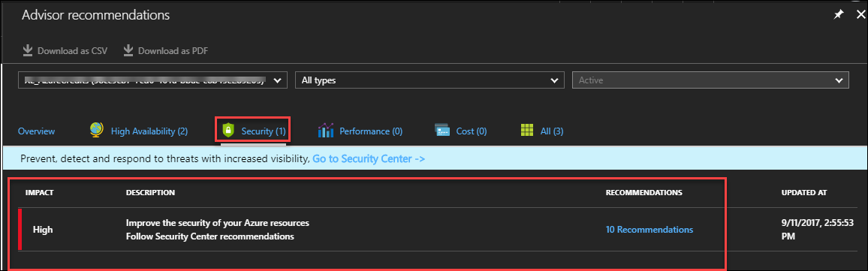The image size is (868, 271).
Task: Click the RECOMMENDATIONS column header
Action: click(644, 192)
